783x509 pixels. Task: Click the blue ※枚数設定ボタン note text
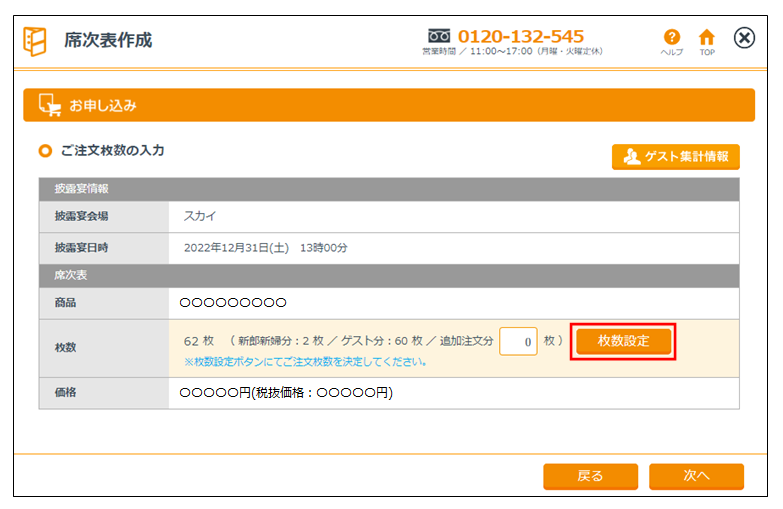tap(306, 362)
